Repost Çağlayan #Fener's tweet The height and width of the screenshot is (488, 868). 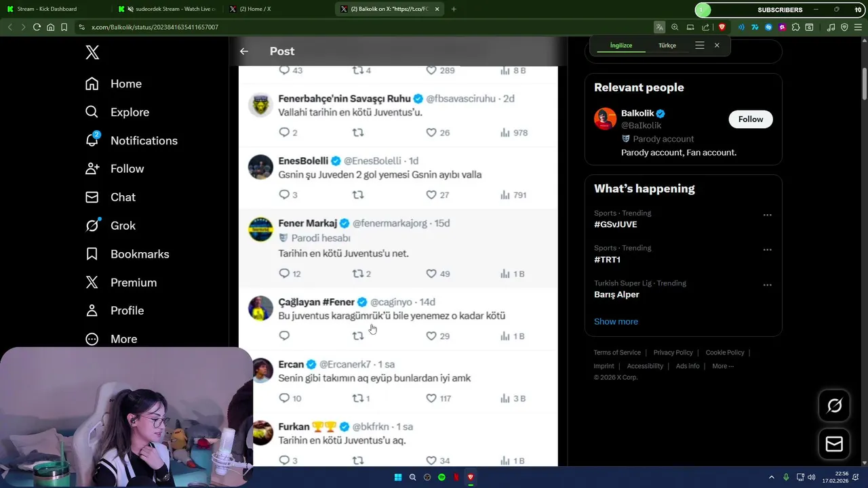358,336
